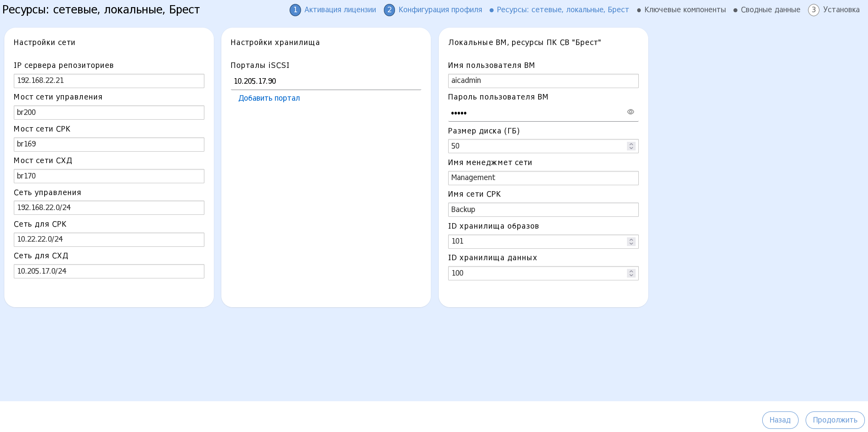Click the Настройки хранилища panel heading
The image size is (868, 432).
[275, 43]
